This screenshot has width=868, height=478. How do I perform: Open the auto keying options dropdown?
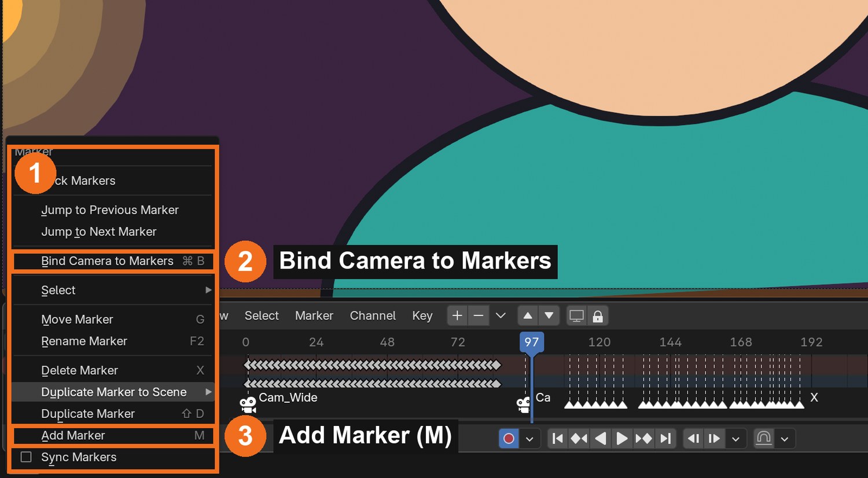tap(529, 439)
